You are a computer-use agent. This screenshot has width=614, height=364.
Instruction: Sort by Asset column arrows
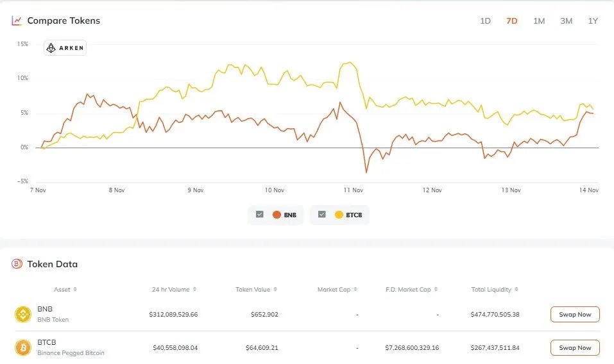coord(75,289)
